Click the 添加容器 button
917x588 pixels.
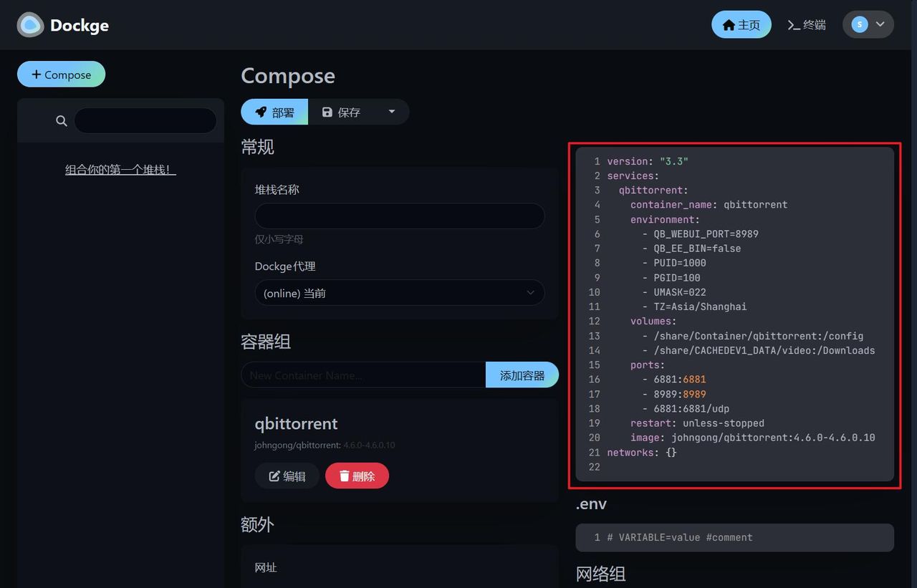point(522,375)
